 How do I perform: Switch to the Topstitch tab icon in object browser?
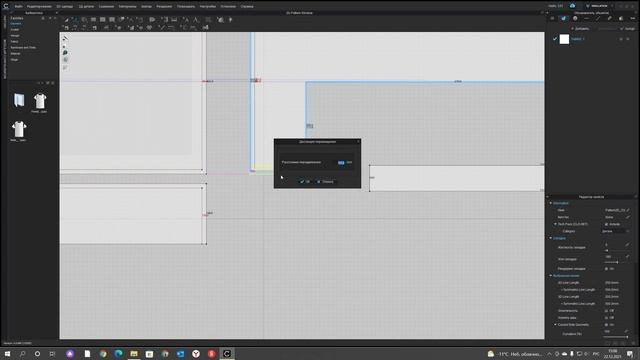(x=598, y=18)
